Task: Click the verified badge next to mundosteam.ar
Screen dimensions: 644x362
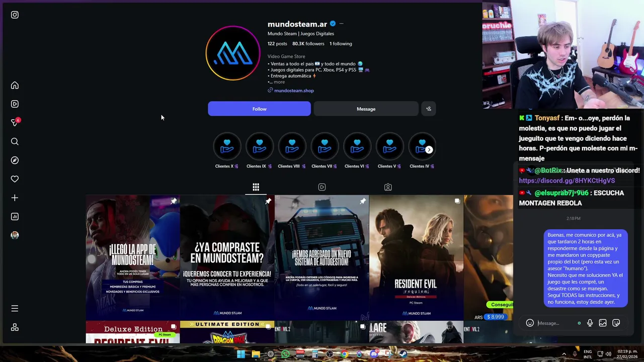Action: (333, 24)
